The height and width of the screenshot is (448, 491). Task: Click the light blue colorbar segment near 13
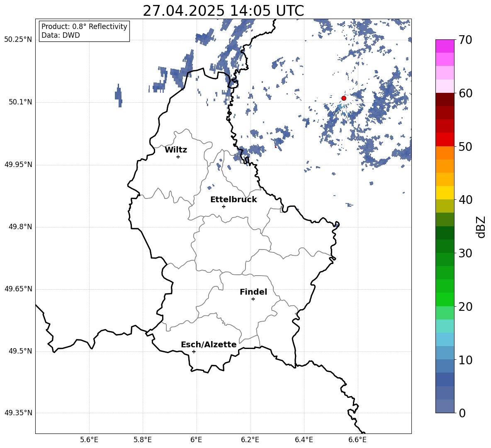445,339
